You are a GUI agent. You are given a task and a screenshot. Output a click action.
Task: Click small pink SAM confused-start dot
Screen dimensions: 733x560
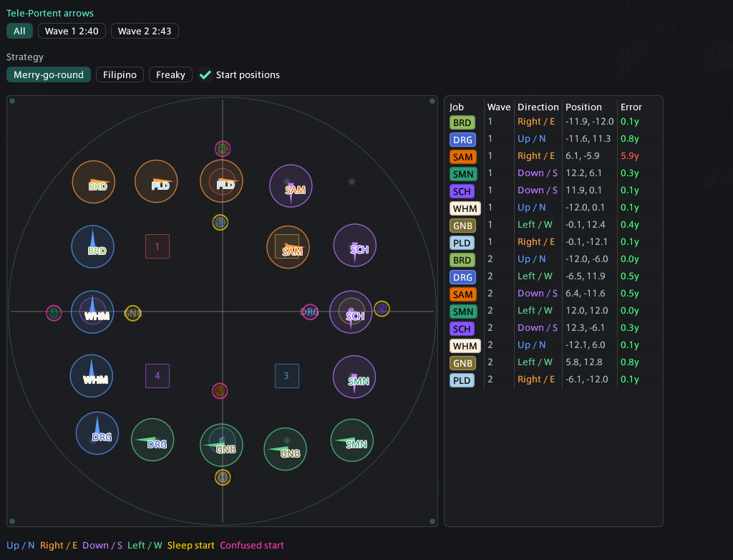tap(220, 391)
